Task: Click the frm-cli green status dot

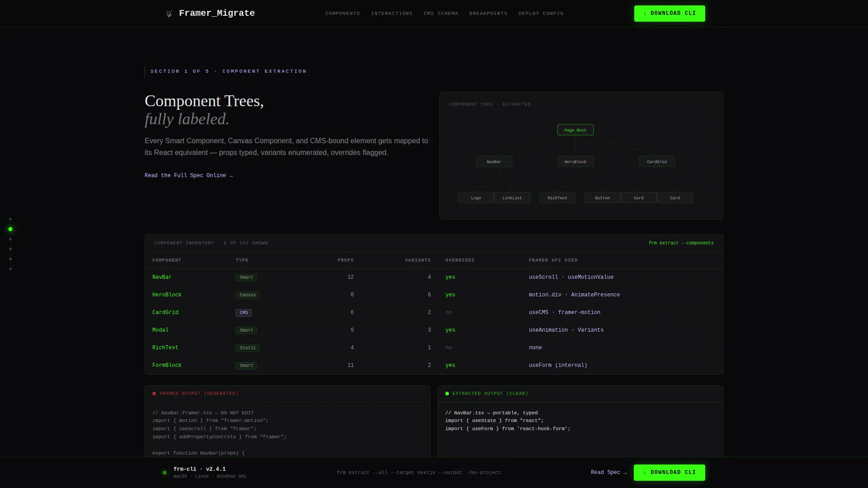Action: click(x=165, y=473)
